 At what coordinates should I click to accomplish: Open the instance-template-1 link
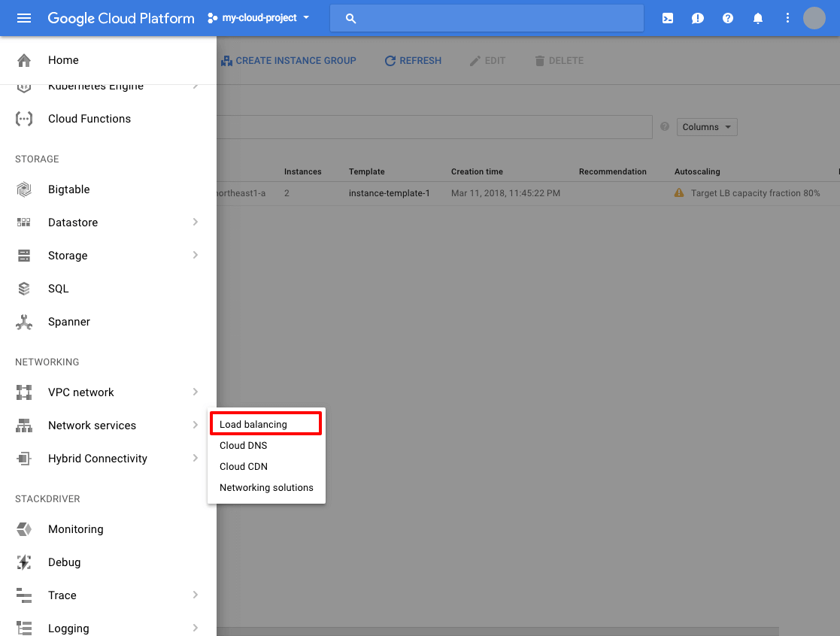pyautogui.click(x=390, y=193)
